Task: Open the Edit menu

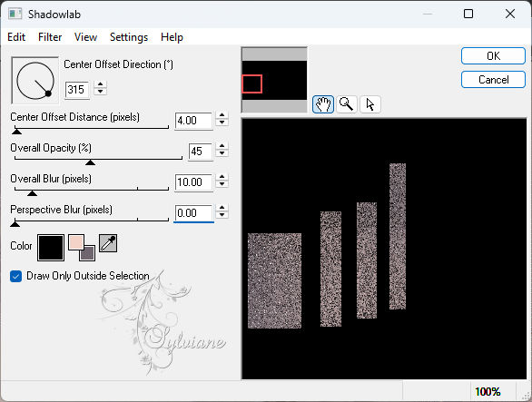Action: [x=16, y=37]
